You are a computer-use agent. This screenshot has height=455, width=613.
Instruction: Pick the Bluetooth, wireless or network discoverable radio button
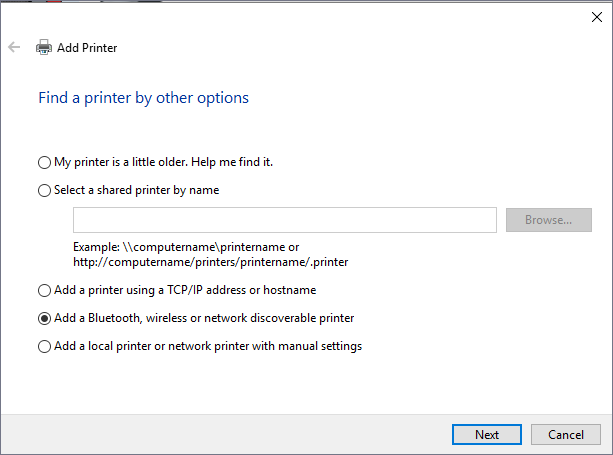pos(44,319)
